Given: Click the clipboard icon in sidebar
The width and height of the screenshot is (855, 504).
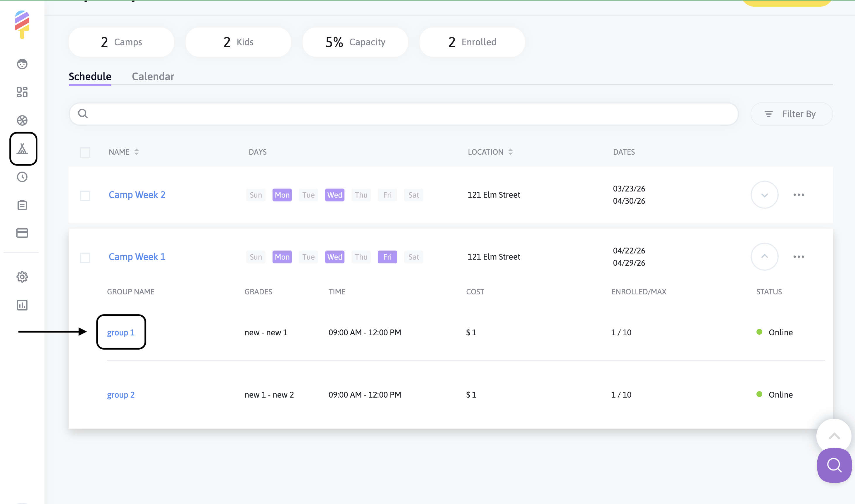Looking at the screenshot, I should tap(22, 205).
